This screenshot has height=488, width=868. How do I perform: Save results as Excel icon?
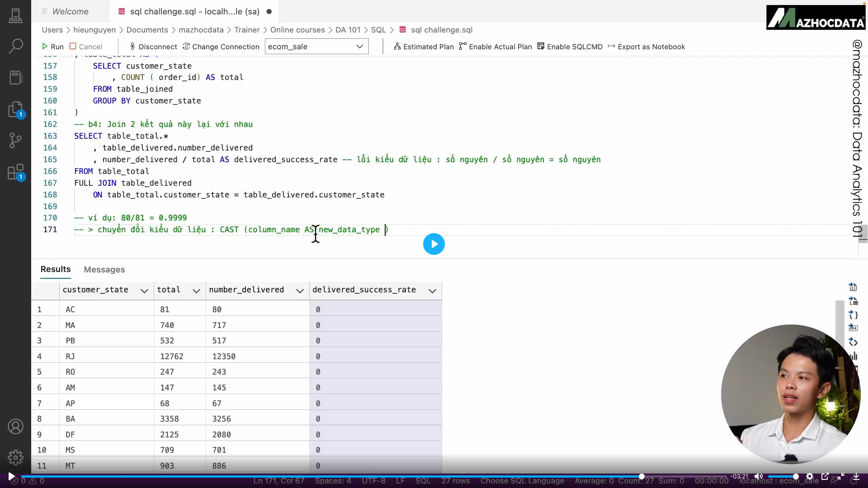(853, 301)
